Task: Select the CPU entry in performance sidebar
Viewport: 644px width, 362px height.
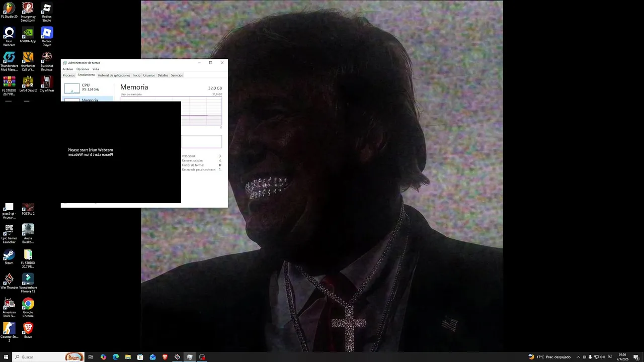Action: (88, 88)
